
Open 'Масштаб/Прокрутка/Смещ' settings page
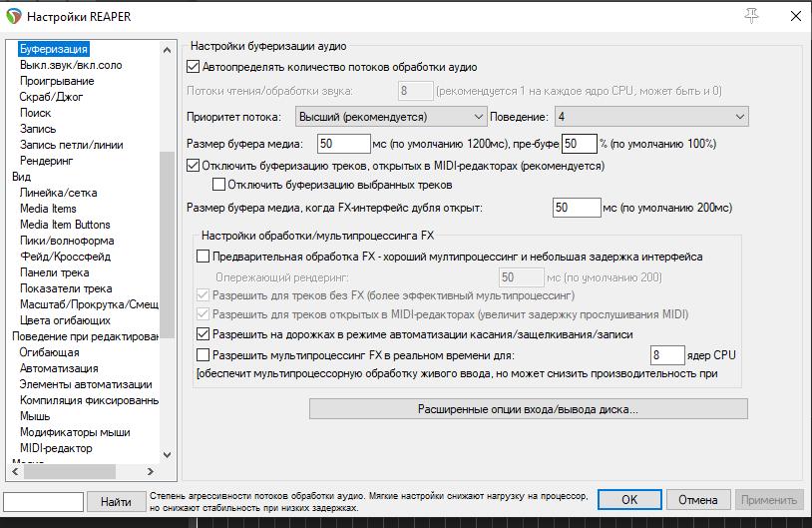(89, 304)
